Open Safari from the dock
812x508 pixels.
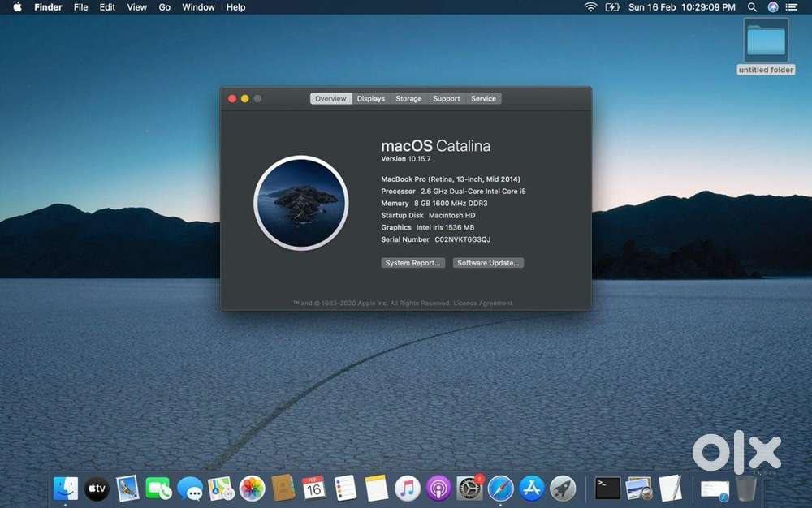click(500, 488)
